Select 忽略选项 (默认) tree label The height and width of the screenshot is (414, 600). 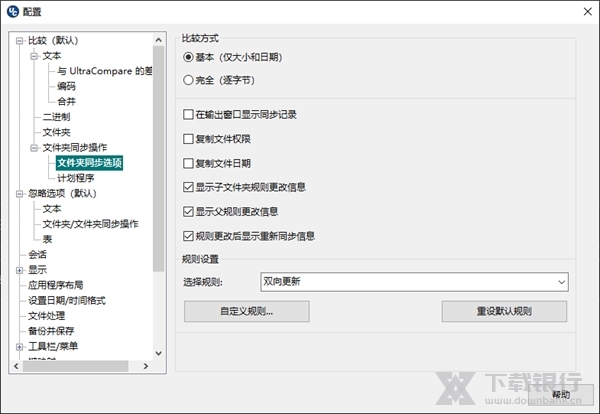(62, 193)
